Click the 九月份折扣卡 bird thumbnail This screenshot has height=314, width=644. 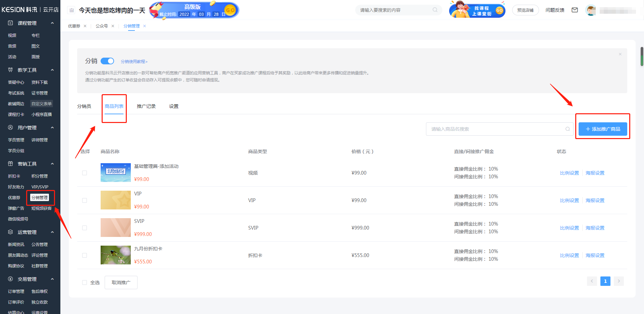[x=116, y=255]
